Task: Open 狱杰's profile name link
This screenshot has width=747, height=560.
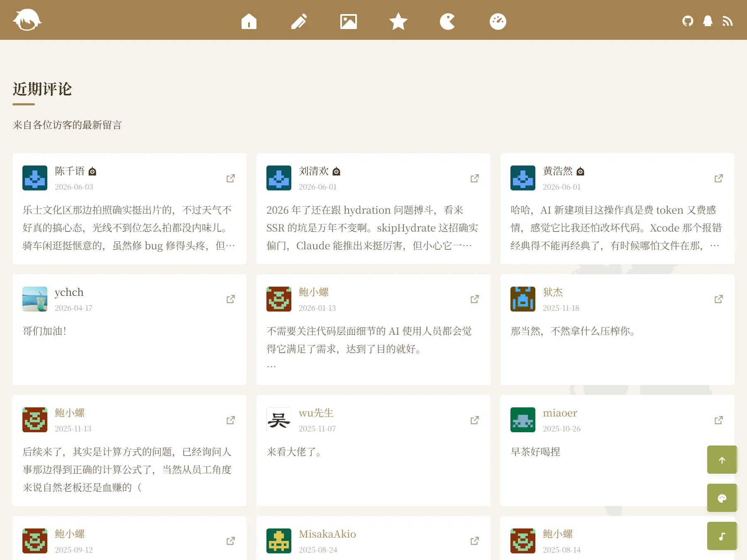Action: click(553, 292)
